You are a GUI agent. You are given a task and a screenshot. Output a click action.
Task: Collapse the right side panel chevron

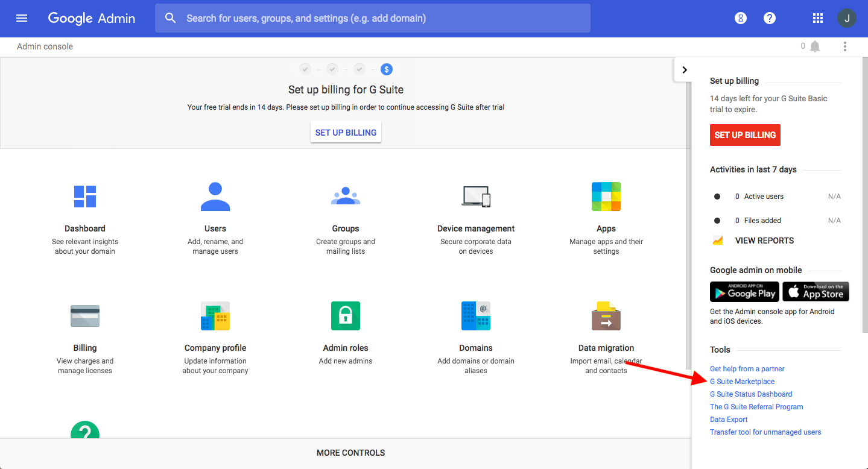pyautogui.click(x=684, y=70)
